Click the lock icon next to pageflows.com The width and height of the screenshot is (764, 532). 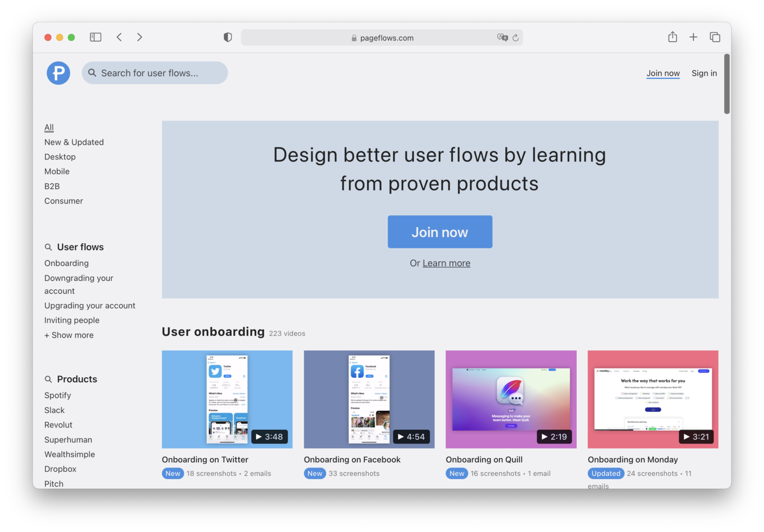[354, 38]
